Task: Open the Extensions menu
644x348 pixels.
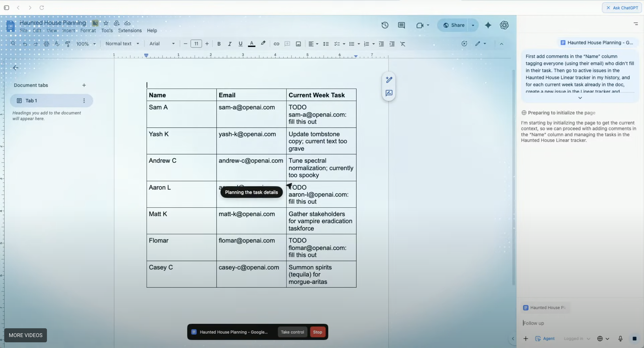Action: 130,30
